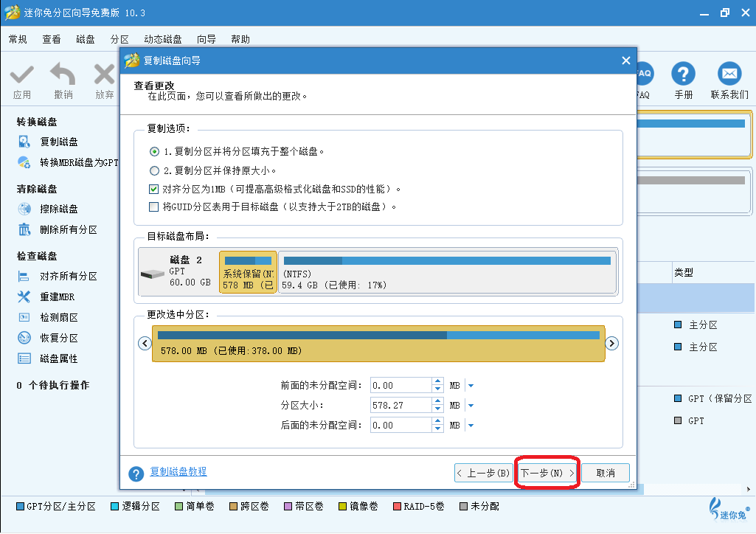The height and width of the screenshot is (534, 756).
Task: Click left arrow to select previous partition
Action: pyautogui.click(x=145, y=343)
